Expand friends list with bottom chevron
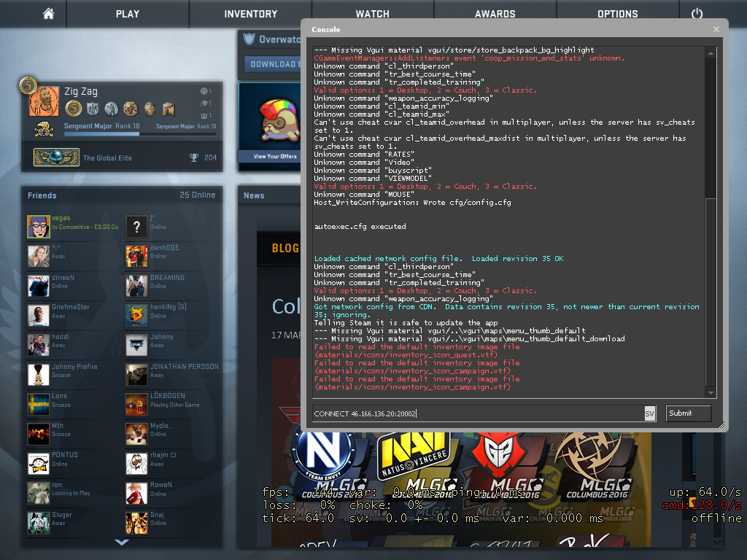747x560 pixels. (x=122, y=542)
